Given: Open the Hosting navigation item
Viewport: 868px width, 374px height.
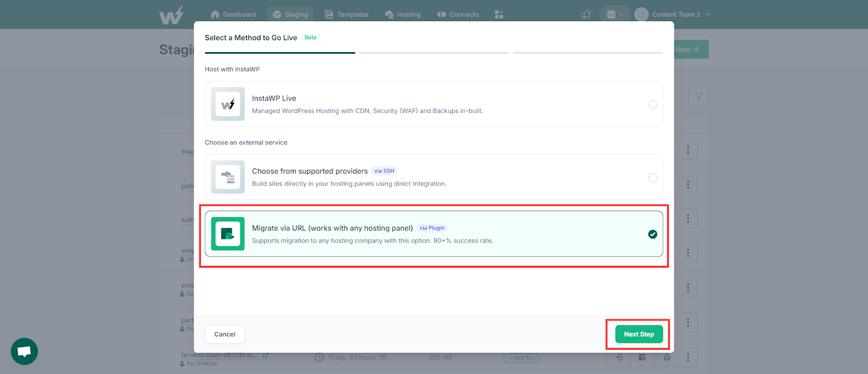Looking at the screenshot, I should 403,15.
